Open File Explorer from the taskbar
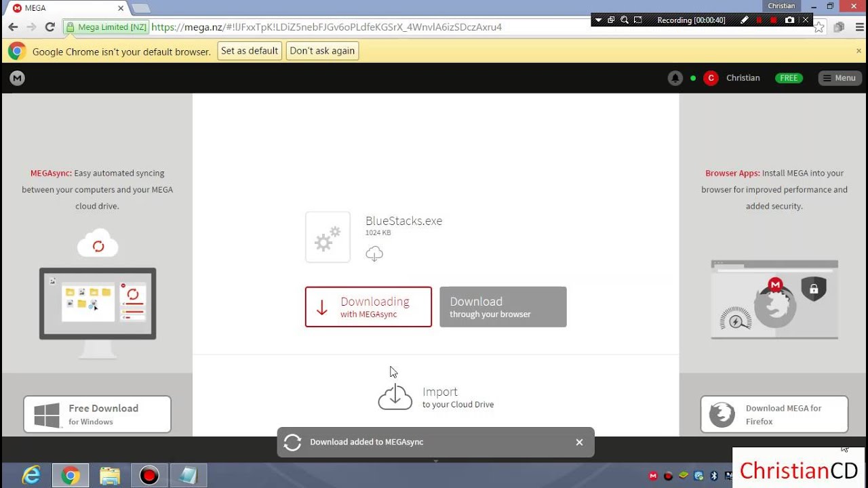868x488 pixels. 110,475
